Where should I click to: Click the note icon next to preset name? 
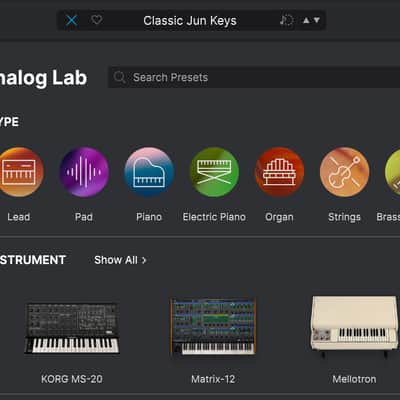point(286,20)
